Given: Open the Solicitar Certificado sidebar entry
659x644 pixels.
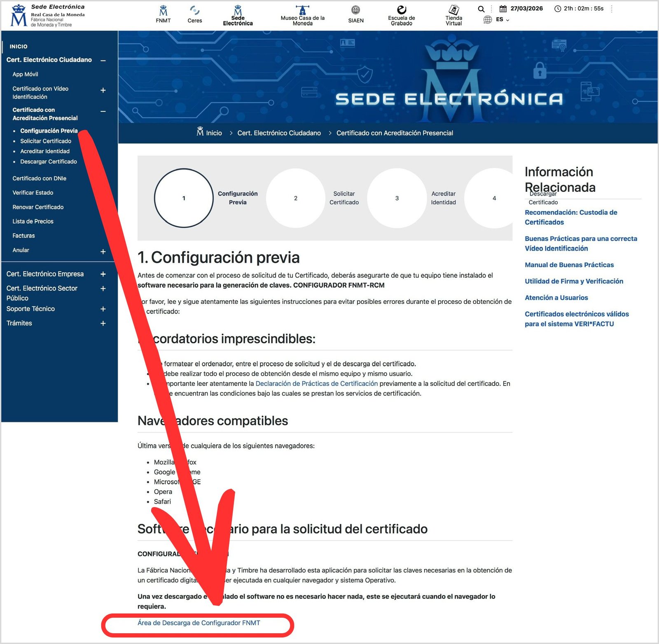Looking at the screenshot, I should click(x=46, y=141).
